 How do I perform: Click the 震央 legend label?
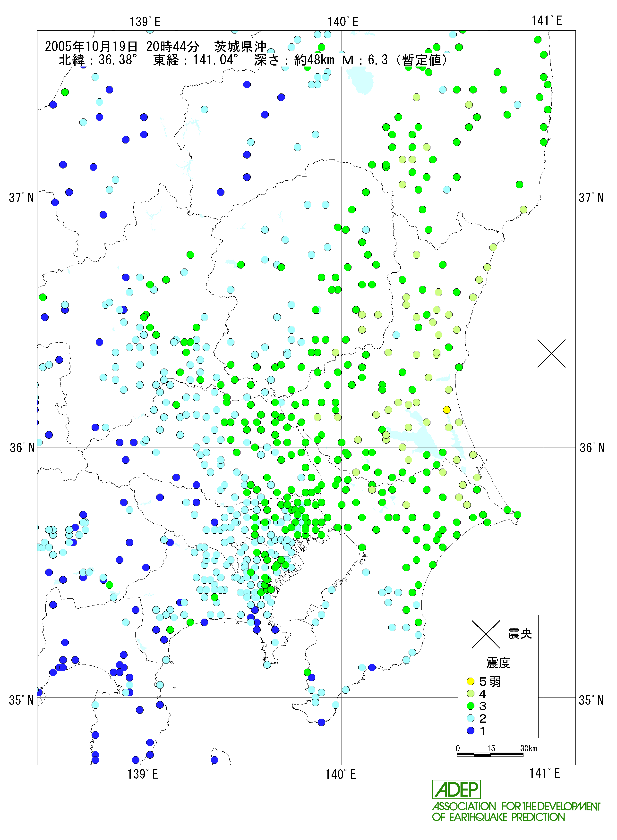(x=520, y=634)
